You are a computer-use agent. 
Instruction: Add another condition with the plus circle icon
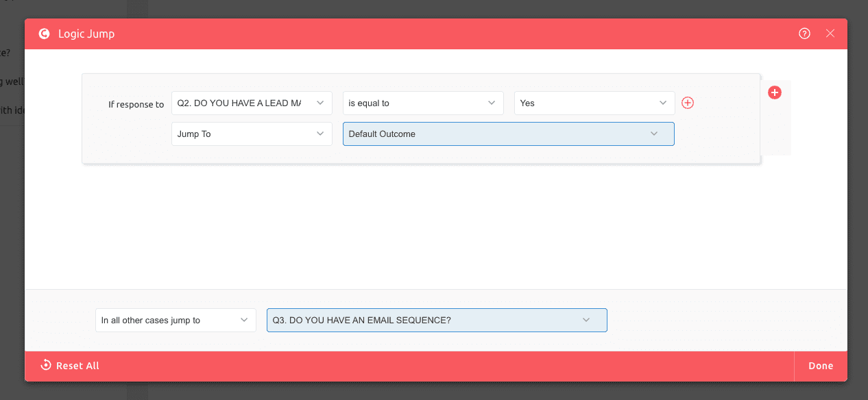coord(688,102)
